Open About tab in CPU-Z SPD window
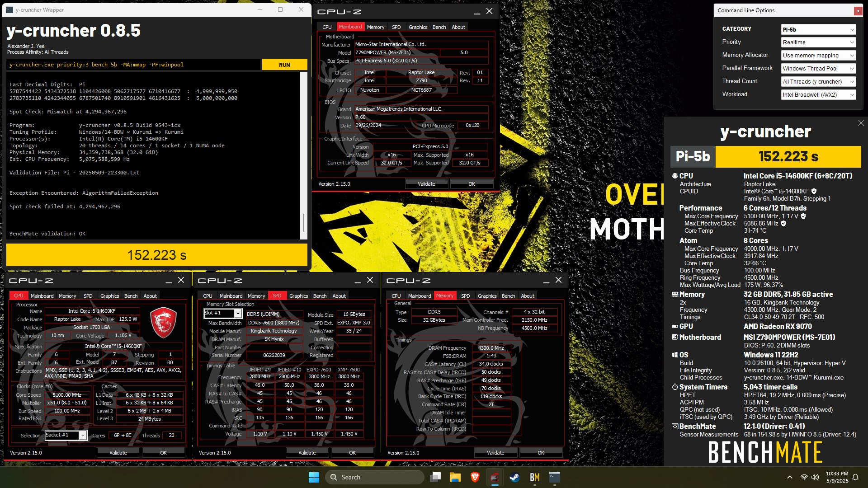Screen dimensions: 868x488 339,296
